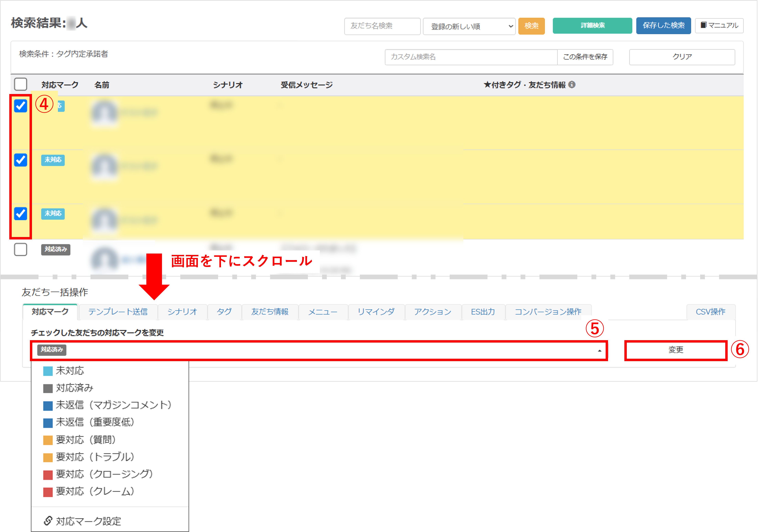
Task: Switch to the タグ tab
Action: pos(224,312)
